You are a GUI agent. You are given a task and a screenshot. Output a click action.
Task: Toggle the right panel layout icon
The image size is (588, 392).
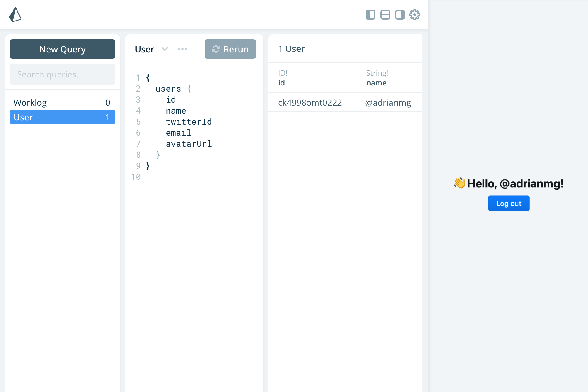[x=400, y=15]
